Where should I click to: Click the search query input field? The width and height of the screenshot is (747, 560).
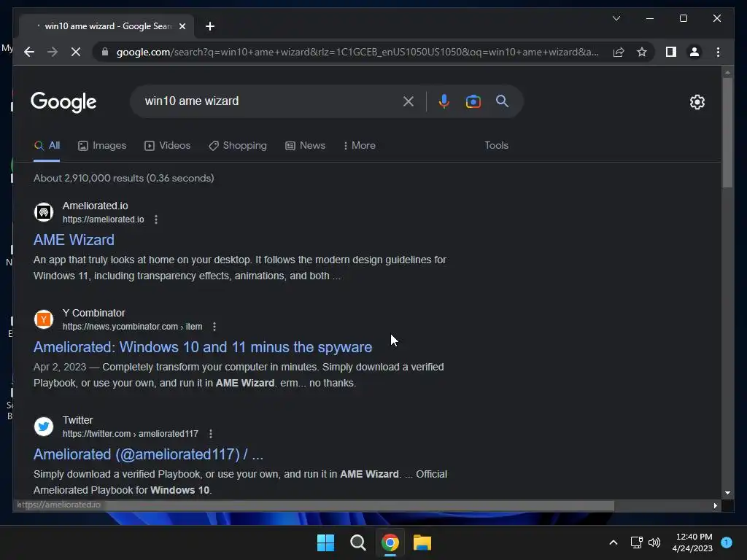(271, 101)
